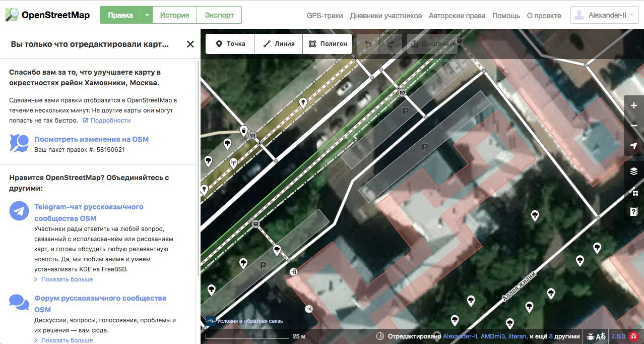Click the Правка tab
The width and height of the screenshot is (644, 344).
[x=120, y=15]
